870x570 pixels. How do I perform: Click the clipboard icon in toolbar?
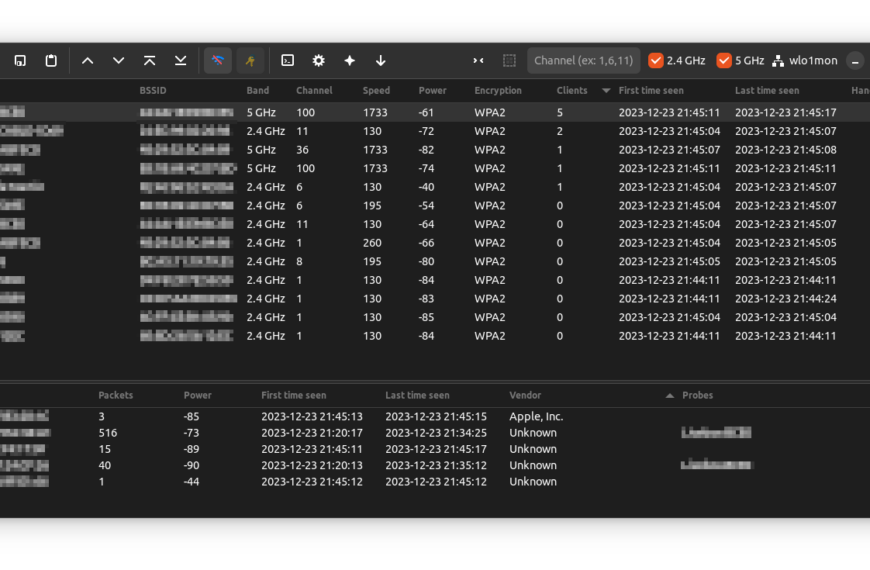pyautogui.click(x=51, y=60)
